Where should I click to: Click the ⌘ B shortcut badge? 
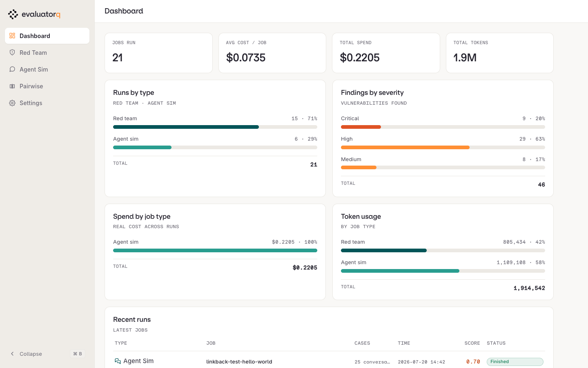tap(78, 354)
